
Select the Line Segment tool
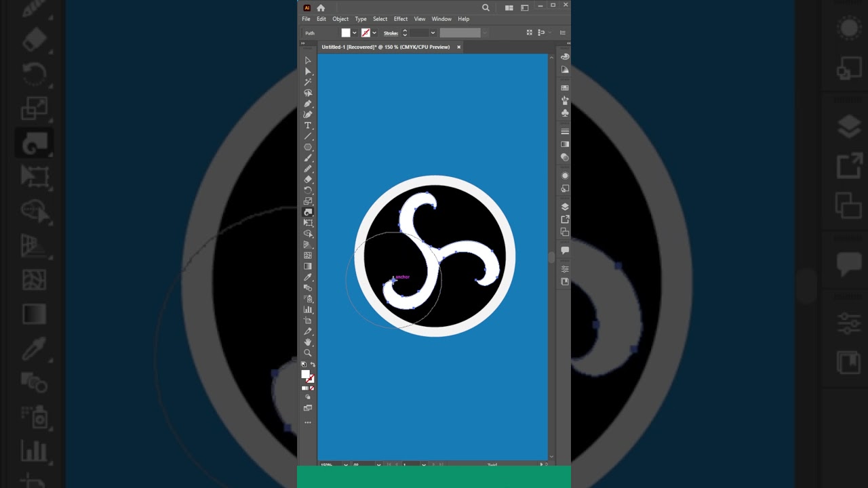pyautogui.click(x=308, y=136)
